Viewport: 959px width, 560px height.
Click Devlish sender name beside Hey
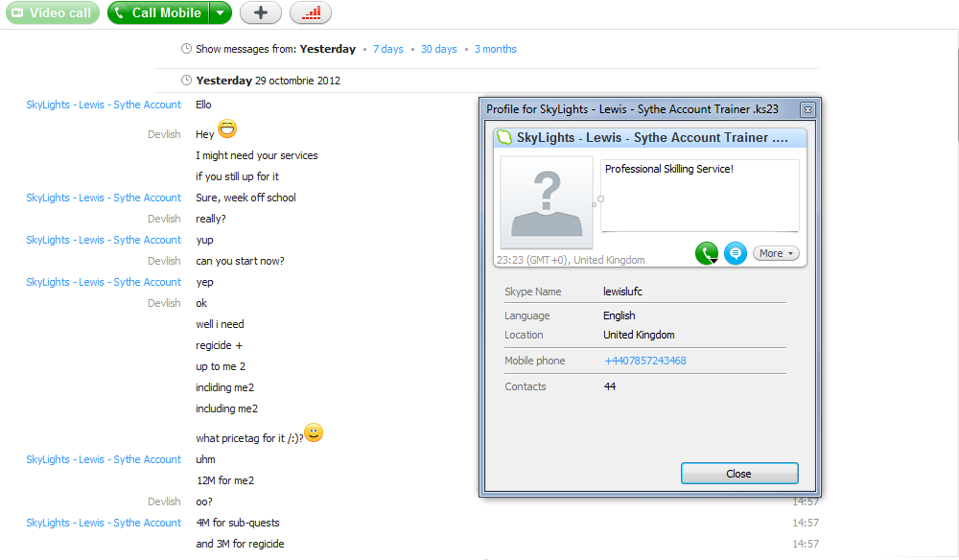point(164,134)
